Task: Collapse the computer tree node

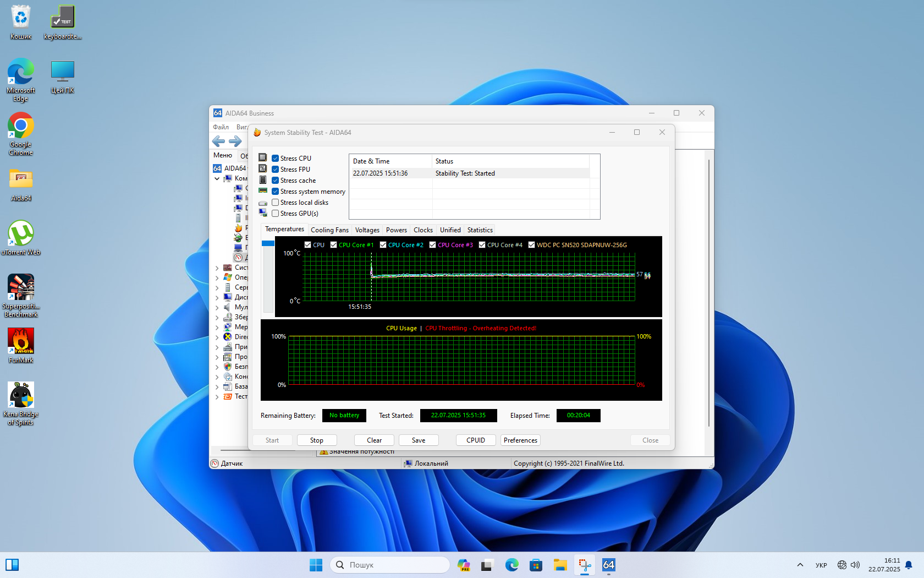Action: [217, 178]
